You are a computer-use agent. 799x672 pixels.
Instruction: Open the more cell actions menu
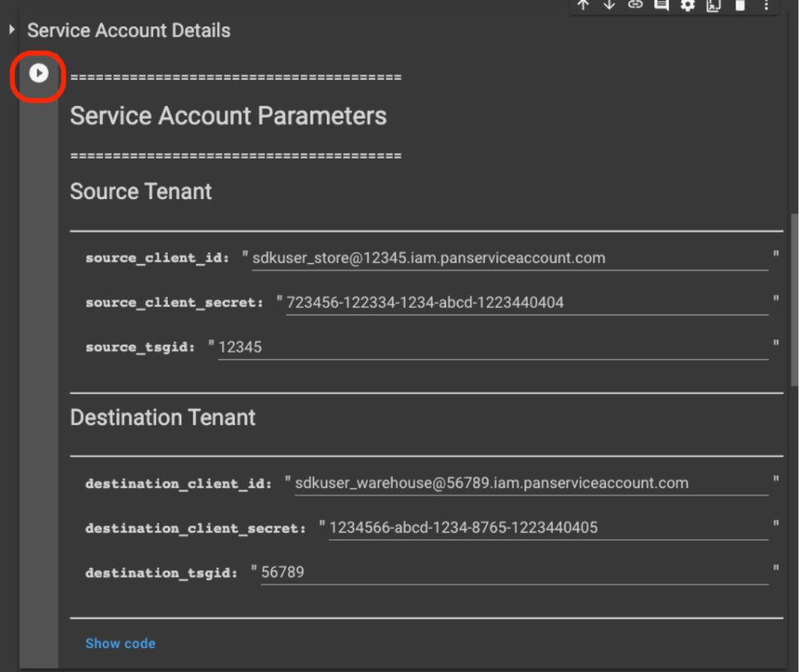point(766,5)
